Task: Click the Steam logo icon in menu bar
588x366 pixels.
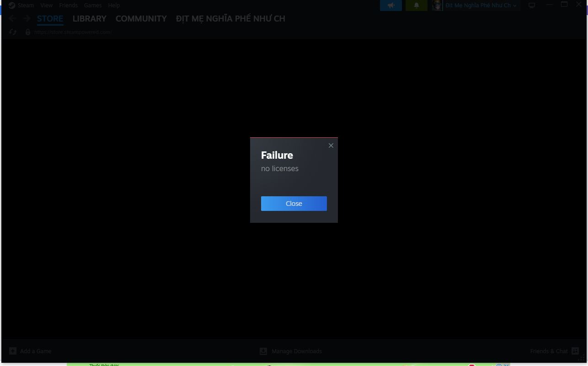Action: point(12,5)
